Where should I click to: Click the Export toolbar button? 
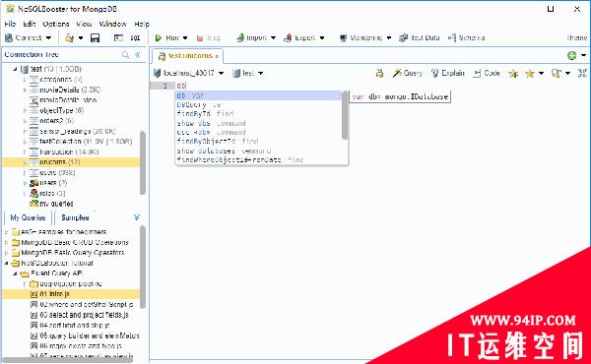[x=299, y=38]
